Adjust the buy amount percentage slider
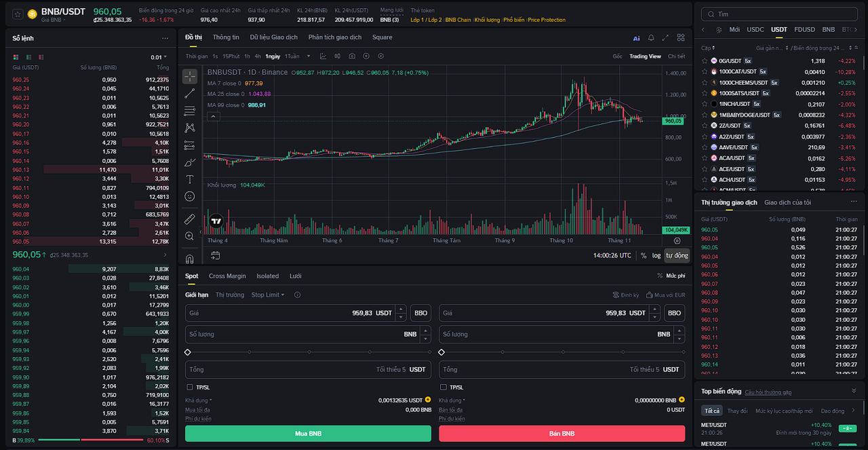The height and width of the screenshot is (450, 868). click(308, 352)
